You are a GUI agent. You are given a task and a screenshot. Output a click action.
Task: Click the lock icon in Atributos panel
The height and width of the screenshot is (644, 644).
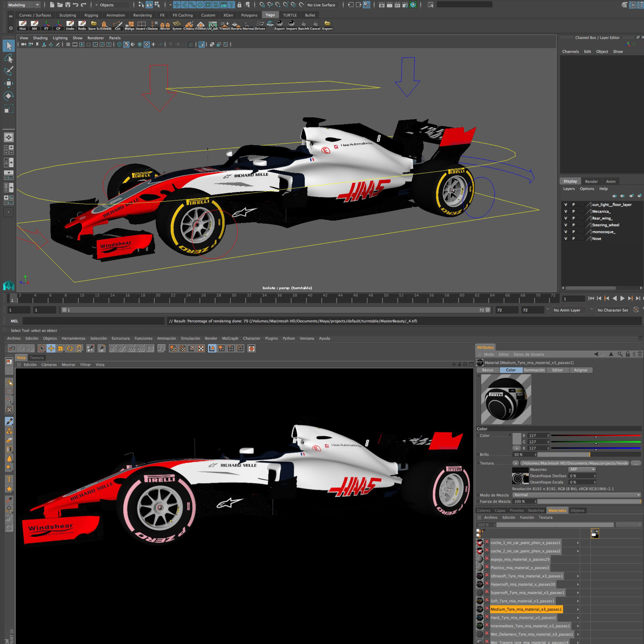(627, 354)
